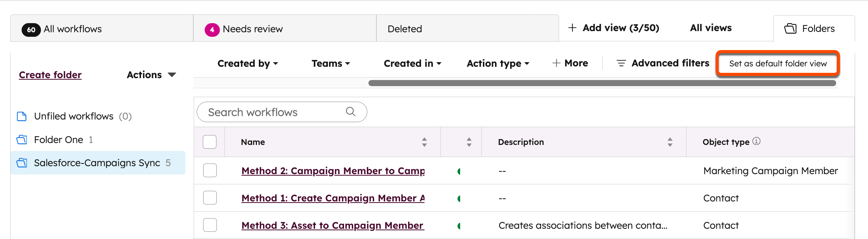
Task: Sort by the unlabeled status column arrows
Action: 469,142
